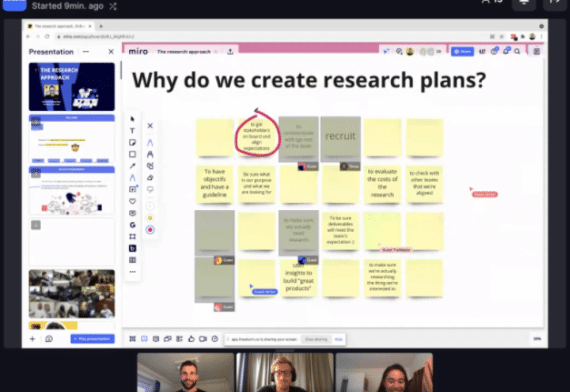Click the Play presentation button

click(92, 339)
